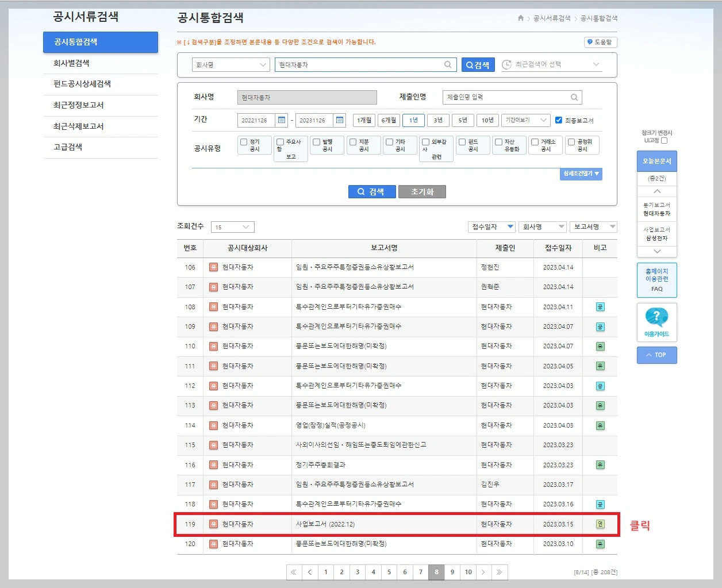Jump to the last results page with double-right arrow
The height and width of the screenshot is (588, 722).
500,572
